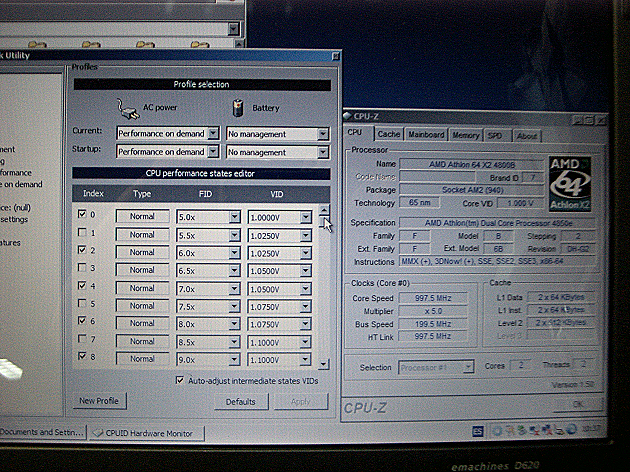Toggle the checkbox for state index 8
Screen dimensions: 630x472
pos(82,356)
